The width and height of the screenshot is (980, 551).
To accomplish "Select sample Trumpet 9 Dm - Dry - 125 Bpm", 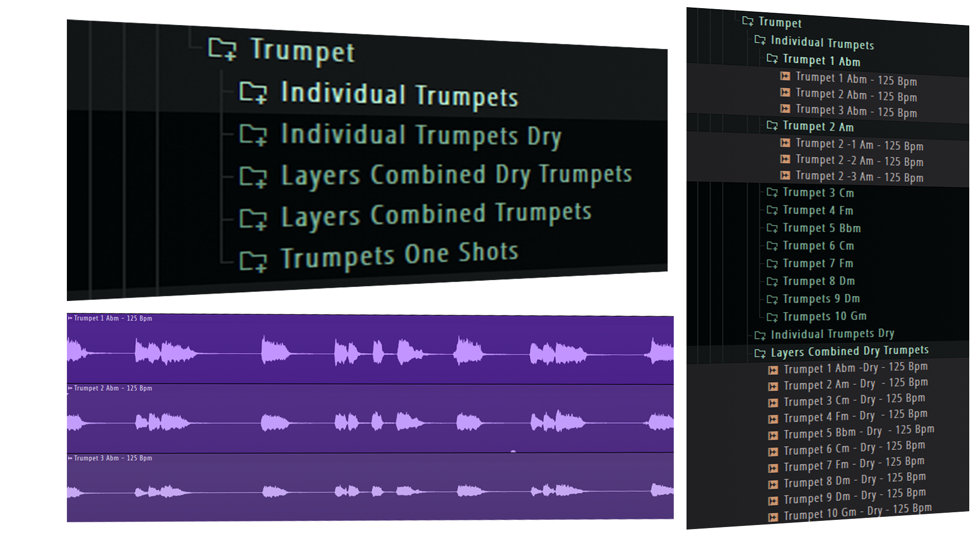I will coord(855,496).
